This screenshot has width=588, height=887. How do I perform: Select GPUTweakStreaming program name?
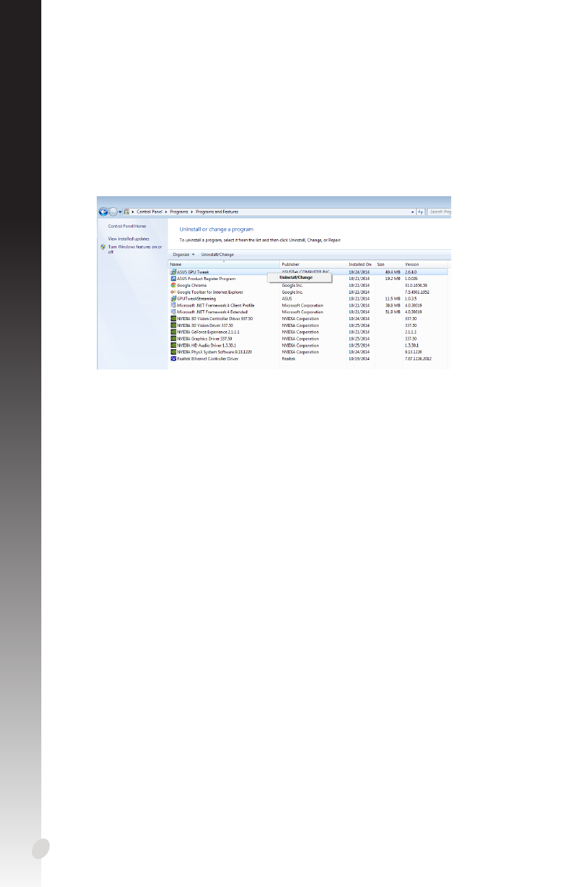point(197,299)
